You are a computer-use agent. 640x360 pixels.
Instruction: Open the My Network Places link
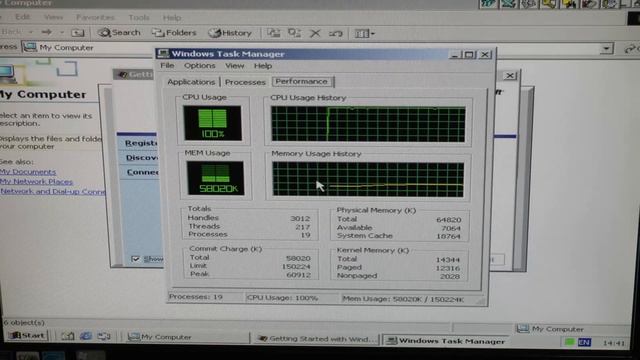36,182
